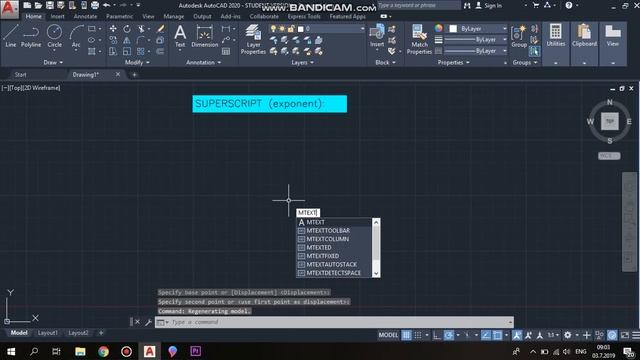Image resolution: width=640 pixels, height=360 pixels.
Task: Click the keyword search box in title bar
Action: 419,5
